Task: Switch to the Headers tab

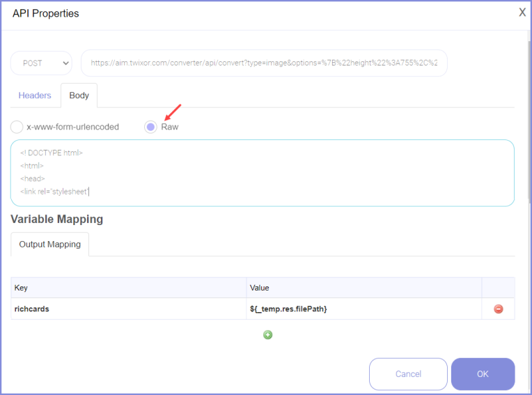Action: click(x=35, y=95)
